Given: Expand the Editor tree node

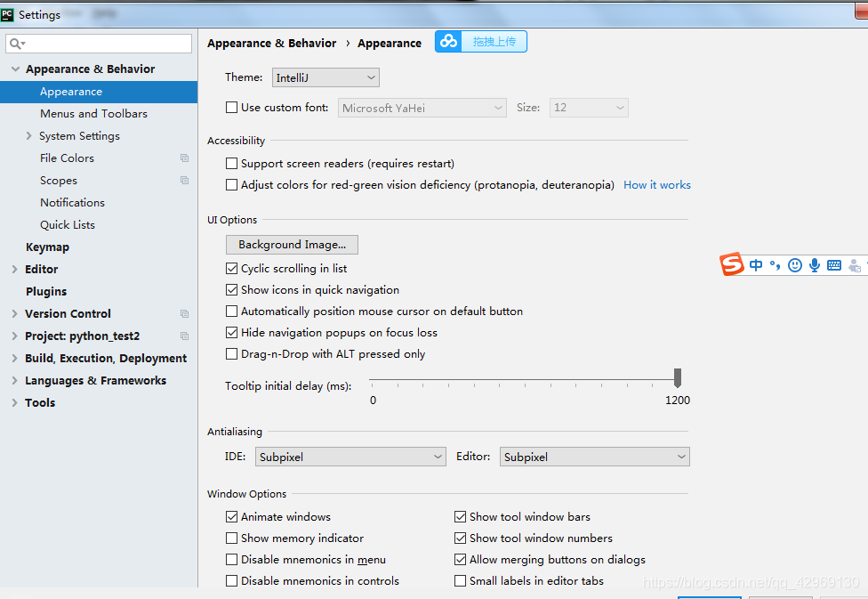Looking at the screenshot, I should pyautogui.click(x=15, y=270).
